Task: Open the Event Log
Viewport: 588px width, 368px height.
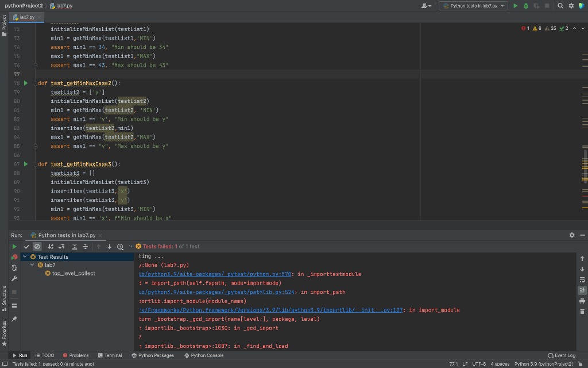Action: pyautogui.click(x=562, y=355)
